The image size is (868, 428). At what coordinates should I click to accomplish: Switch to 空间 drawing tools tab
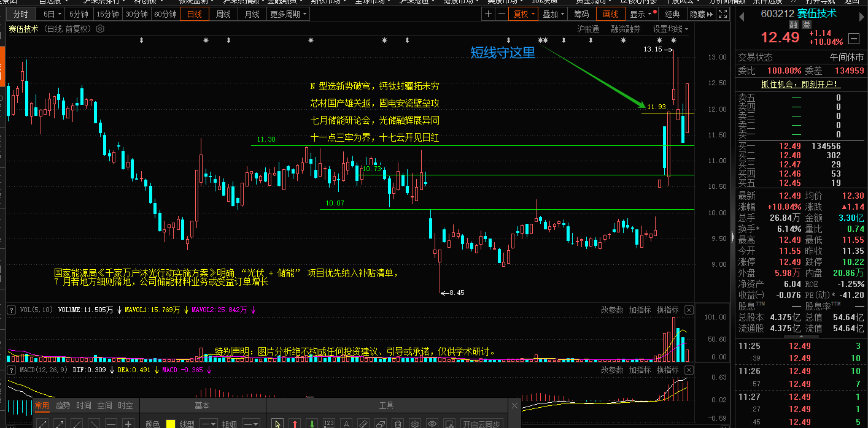[105, 405]
